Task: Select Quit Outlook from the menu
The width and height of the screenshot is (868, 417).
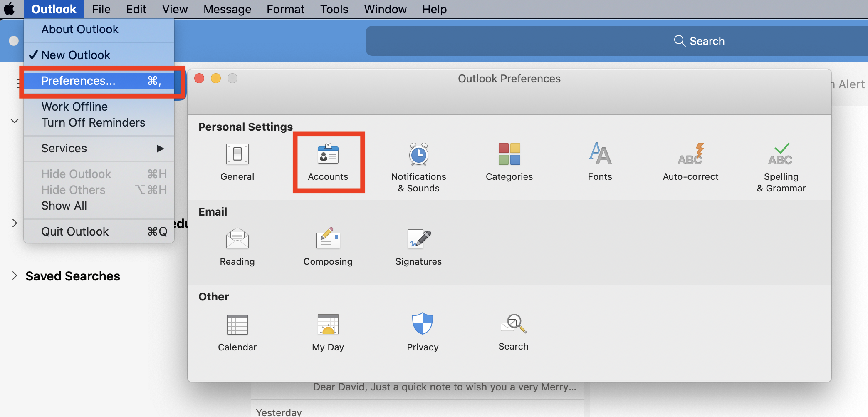Action: [x=75, y=231]
